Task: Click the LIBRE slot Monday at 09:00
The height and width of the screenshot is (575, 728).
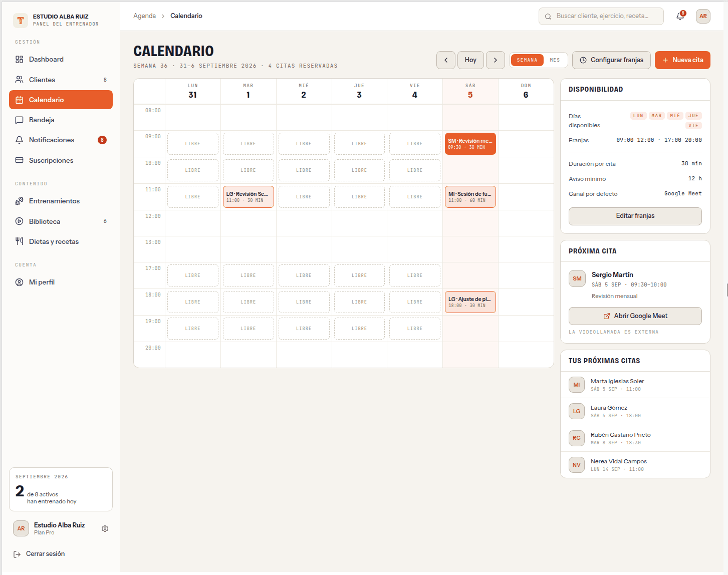Action: click(x=193, y=144)
